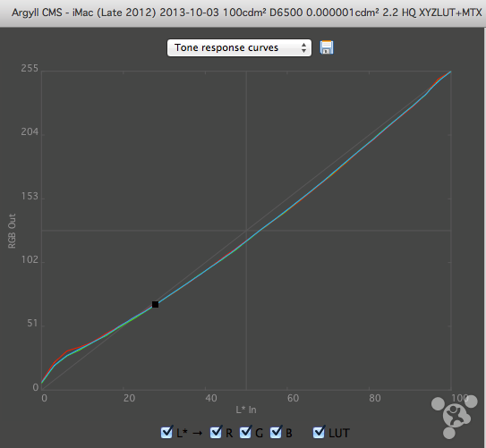The height and width of the screenshot is (448, 486).
Task: Click the save floppy disk icon
Action: pyautogui.click(x=327, y=47)
